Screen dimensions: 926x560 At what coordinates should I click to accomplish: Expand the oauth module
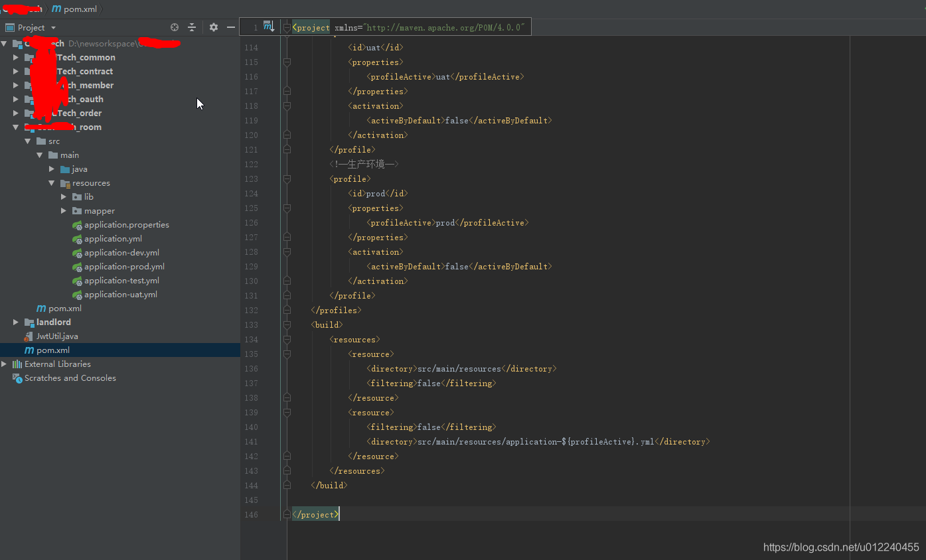click(16, 99)
